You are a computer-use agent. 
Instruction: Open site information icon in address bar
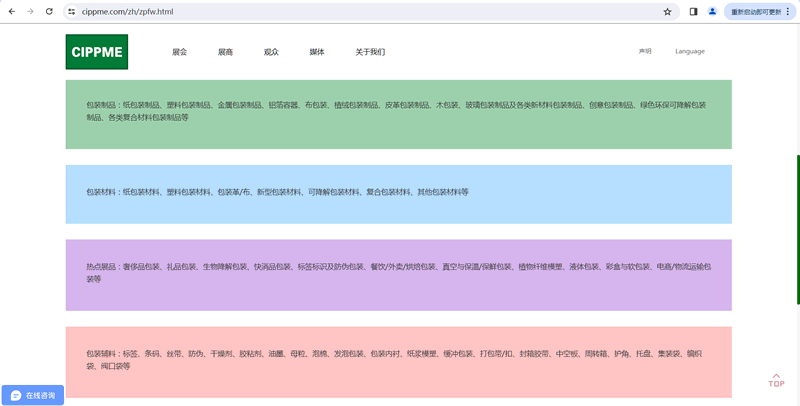pos(72,12)
